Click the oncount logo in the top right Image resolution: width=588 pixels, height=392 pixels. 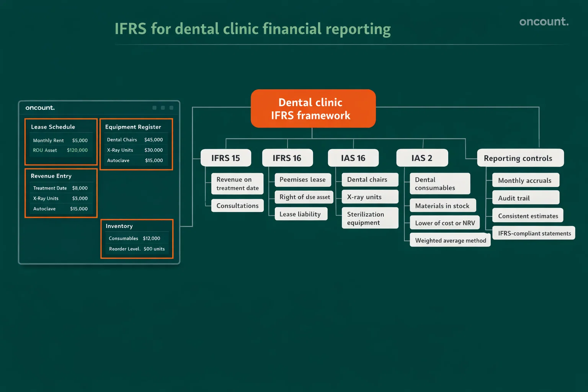coord(544,22)
